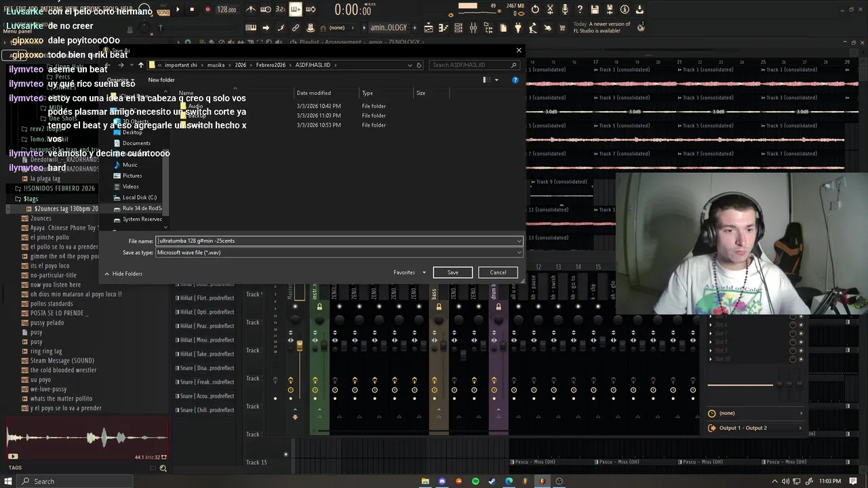Click the tempo value 128.000
The image size is (868, 488).
[226, 10]
